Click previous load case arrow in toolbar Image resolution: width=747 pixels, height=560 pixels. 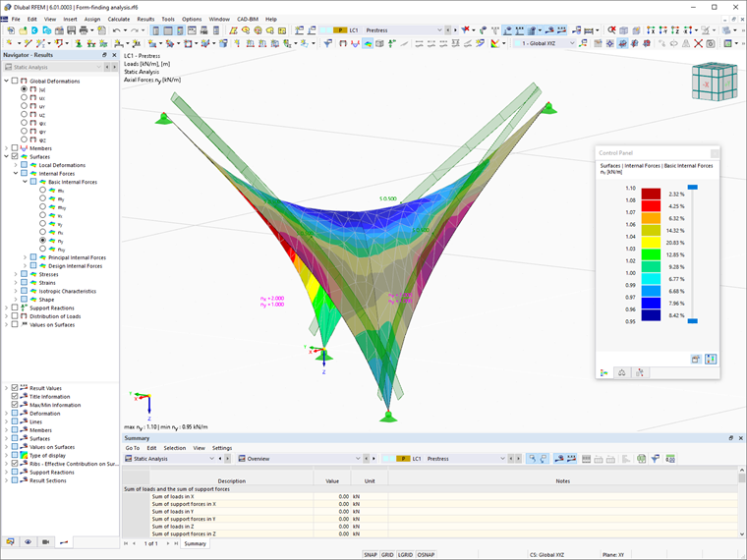[x=448, y=30]
